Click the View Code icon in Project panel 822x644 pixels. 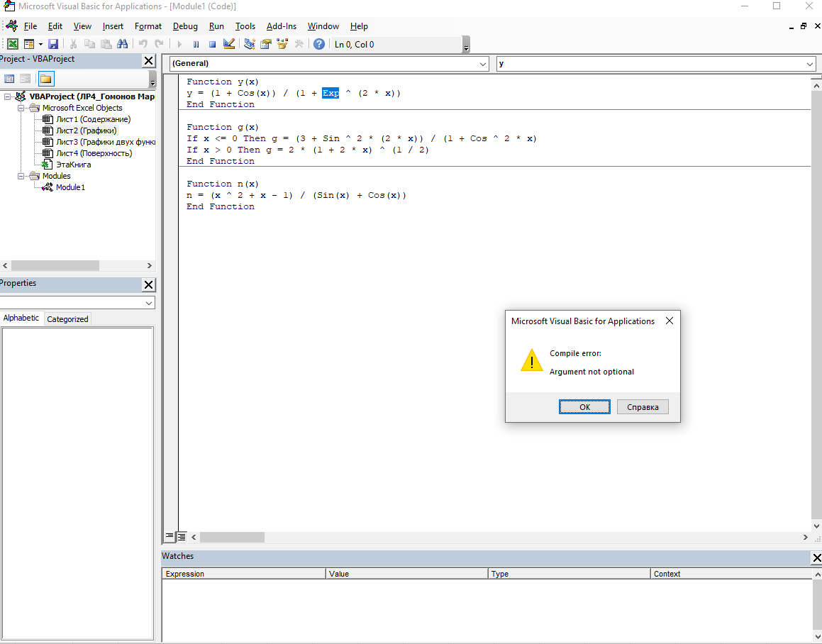click(9, 79)
